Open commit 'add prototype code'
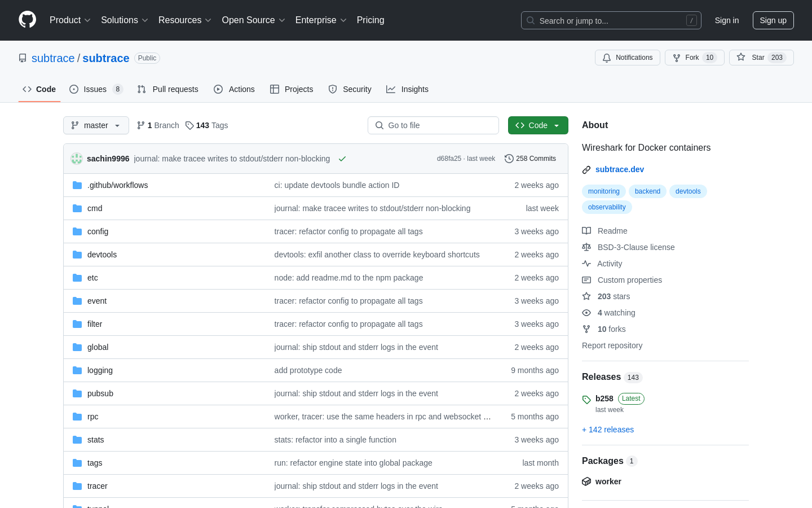The height and width of the screenshot is (508, 812). (308, 370)
